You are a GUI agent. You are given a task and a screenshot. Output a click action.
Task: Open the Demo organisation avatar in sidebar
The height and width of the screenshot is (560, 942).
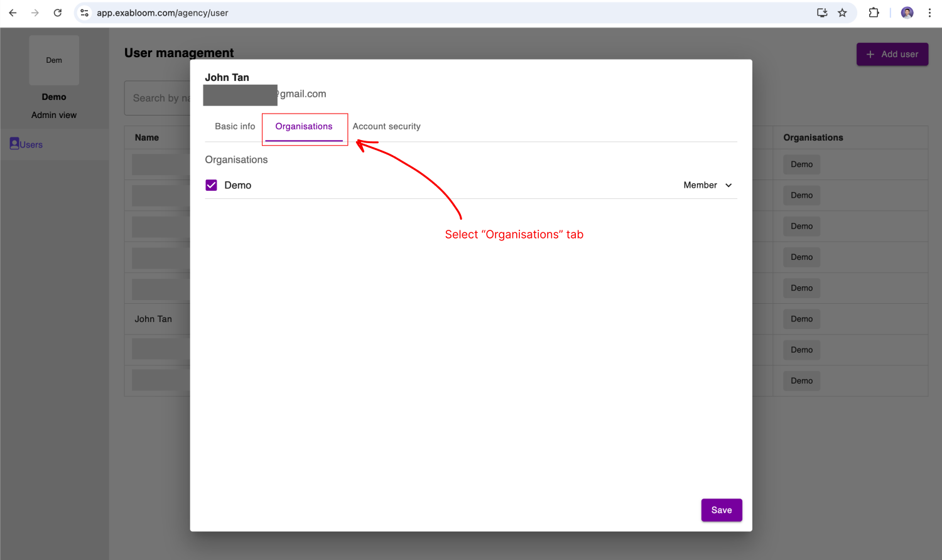(x=54, y=60)
